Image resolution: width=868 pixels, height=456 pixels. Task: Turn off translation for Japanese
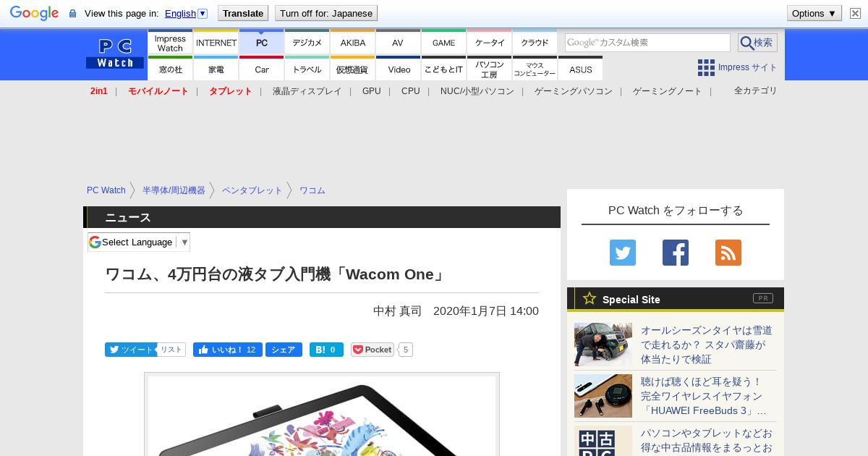pos(326,13)
